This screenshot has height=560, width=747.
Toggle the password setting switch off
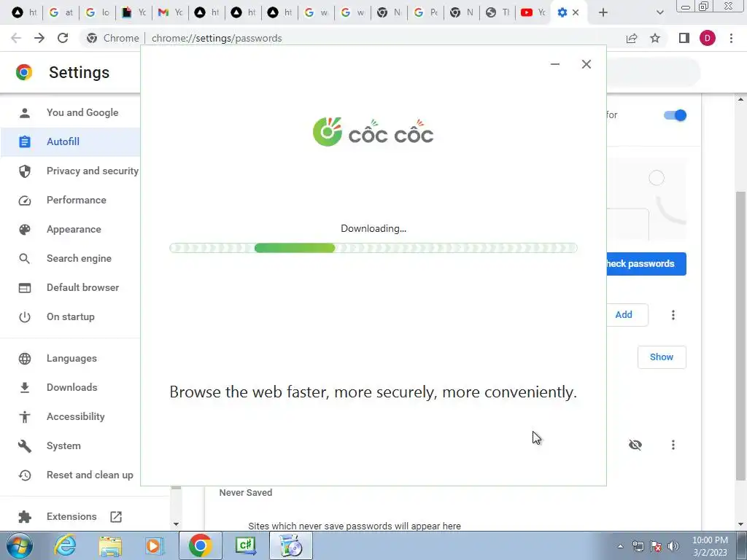(x=675, y=115)
